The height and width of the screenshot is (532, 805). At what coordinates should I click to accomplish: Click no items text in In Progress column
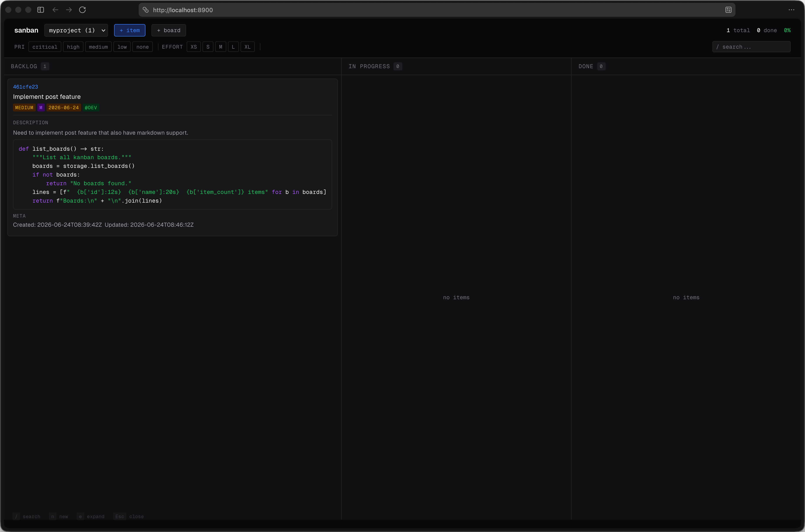[x=456, y=297]
